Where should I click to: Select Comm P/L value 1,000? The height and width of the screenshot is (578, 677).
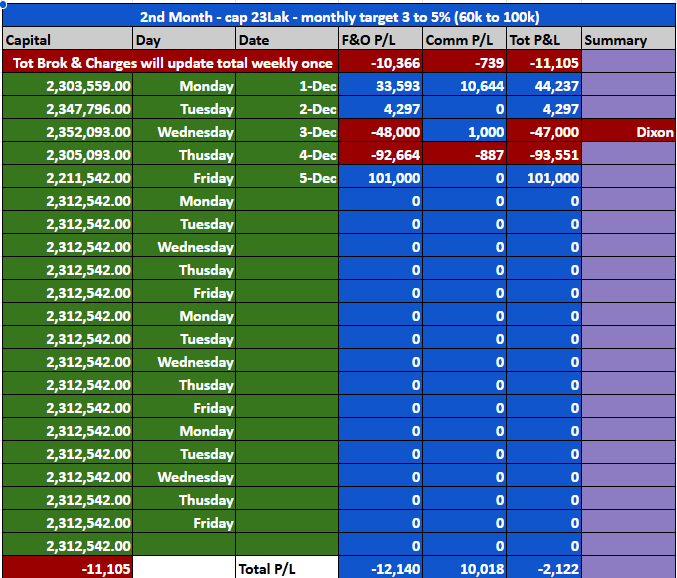pyautogui.click(x=464, y=132)
